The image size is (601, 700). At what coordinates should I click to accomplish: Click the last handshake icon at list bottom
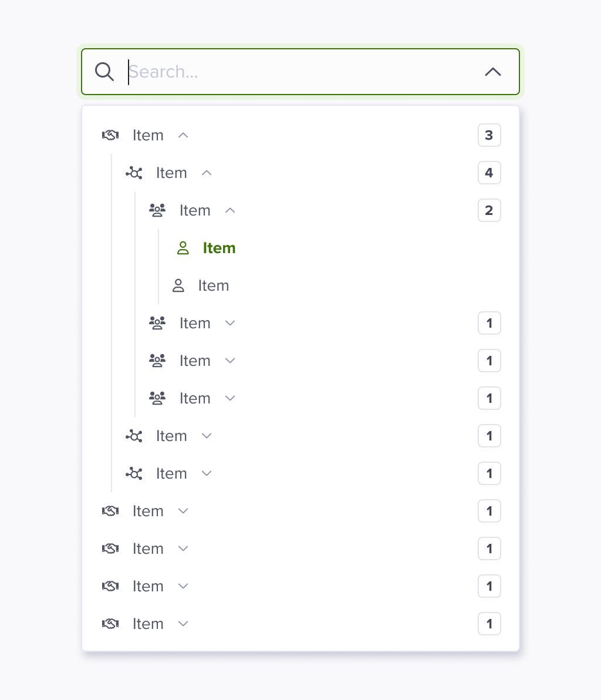click(x=110, y=623)
